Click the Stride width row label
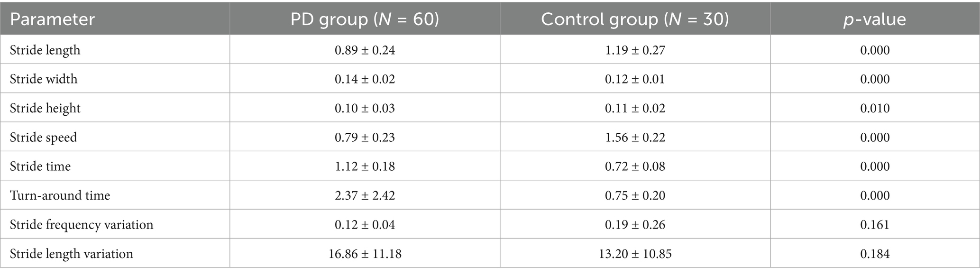 click(44, 79)
